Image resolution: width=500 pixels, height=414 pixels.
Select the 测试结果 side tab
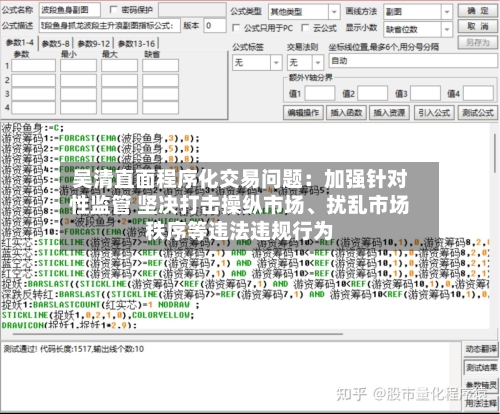click(481, 367)
